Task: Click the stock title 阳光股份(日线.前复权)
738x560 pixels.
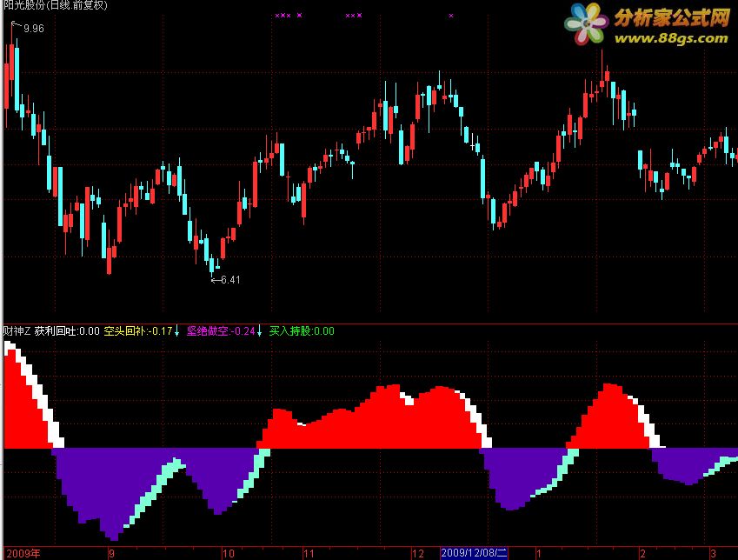Action: (x=56, y=5)
